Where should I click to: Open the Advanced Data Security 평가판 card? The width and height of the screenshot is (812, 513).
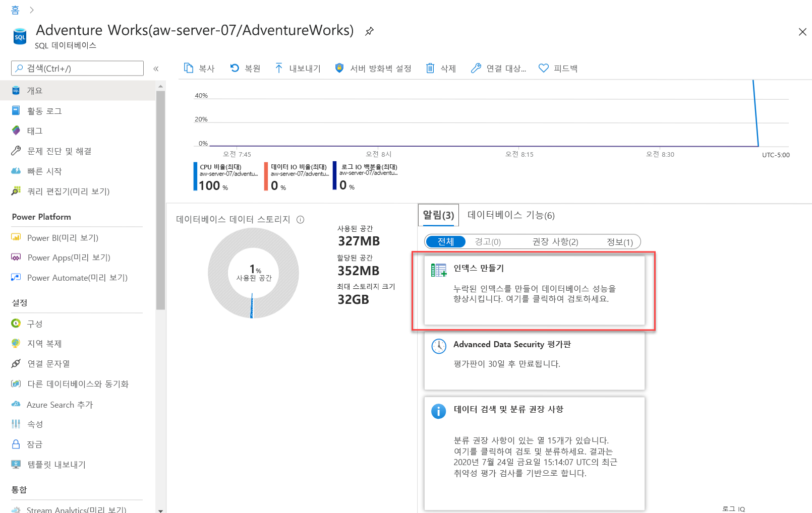click(534, 361)
